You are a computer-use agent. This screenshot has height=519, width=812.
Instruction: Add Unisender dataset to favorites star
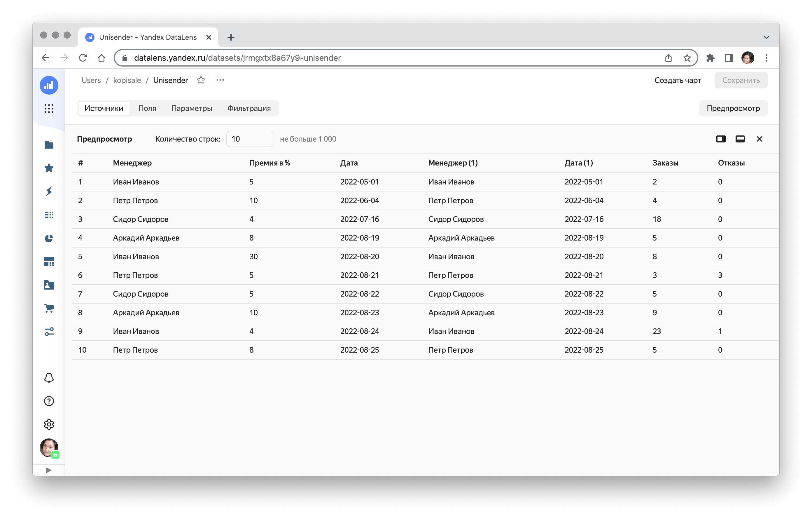pyautogui.click(x=201, y=80)
